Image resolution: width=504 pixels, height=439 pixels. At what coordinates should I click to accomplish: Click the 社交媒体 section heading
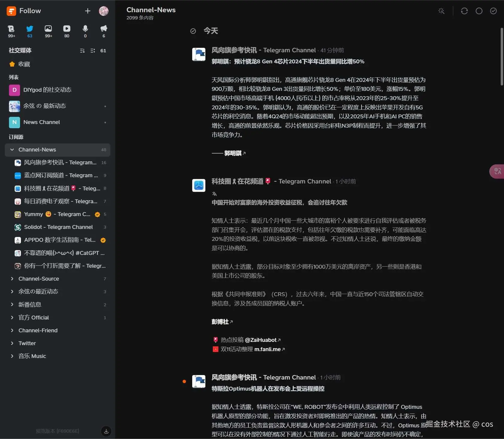20,51
